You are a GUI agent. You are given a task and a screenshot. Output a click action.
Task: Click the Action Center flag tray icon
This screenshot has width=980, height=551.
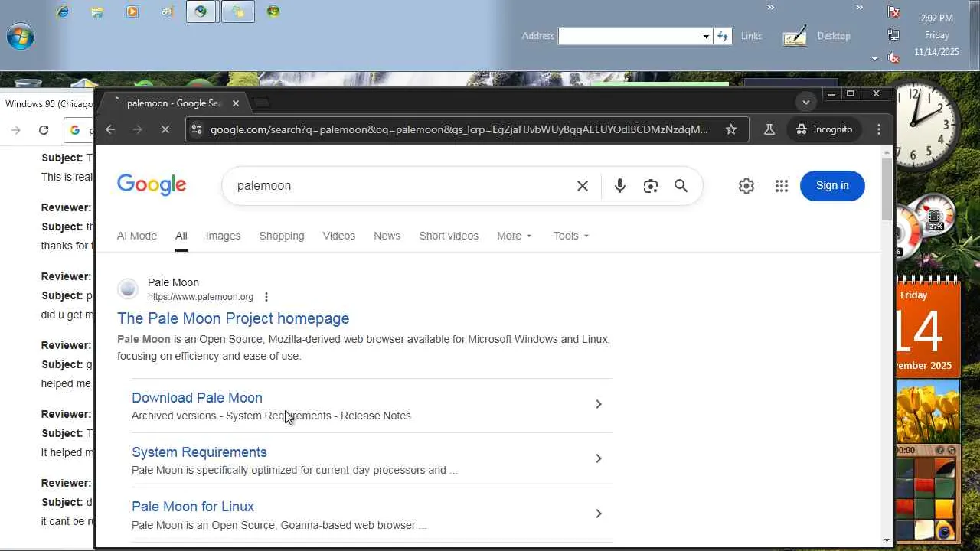(x=893, y=11)
